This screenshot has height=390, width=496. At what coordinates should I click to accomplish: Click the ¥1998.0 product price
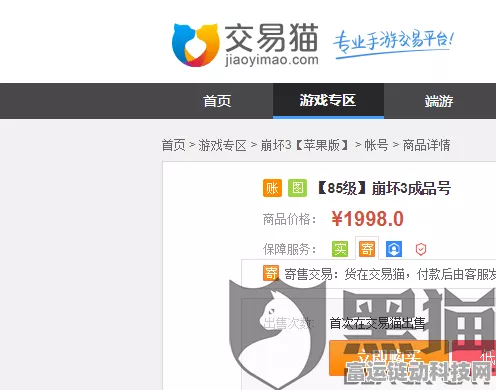click(368, 219)
